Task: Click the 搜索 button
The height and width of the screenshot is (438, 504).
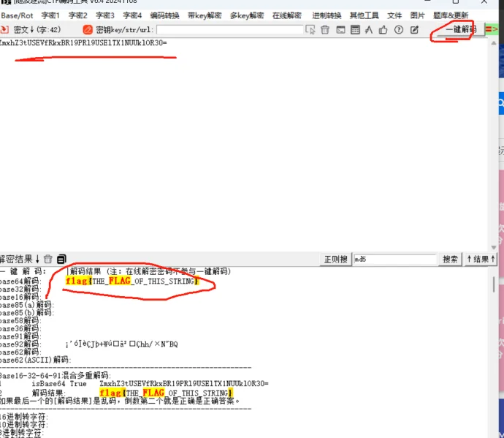Action: (451, 259)
